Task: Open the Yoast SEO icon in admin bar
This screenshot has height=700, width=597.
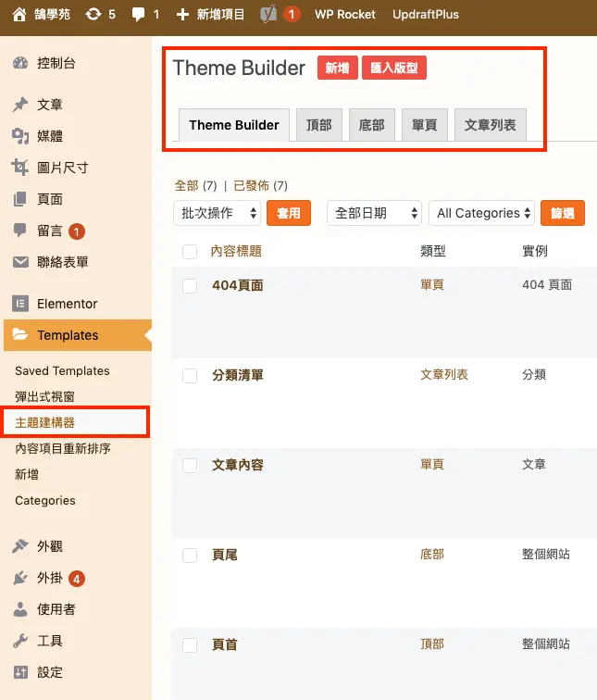Action: click(268, 14)
